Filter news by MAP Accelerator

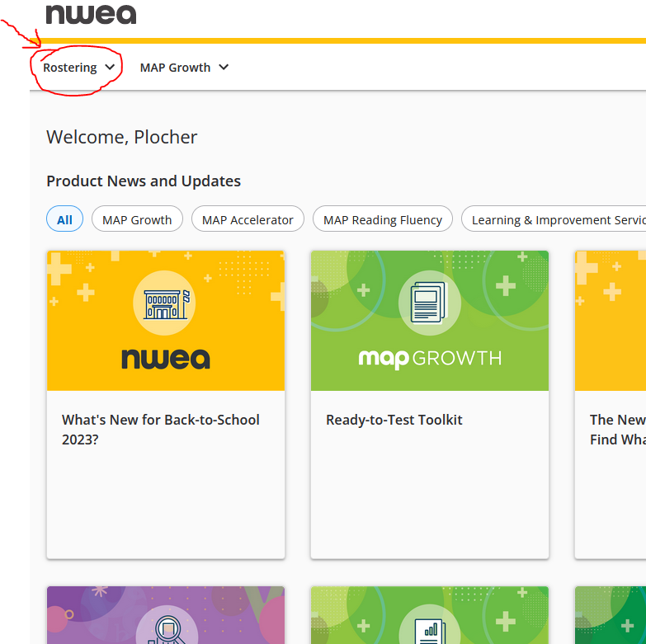[x=248, y=219]
